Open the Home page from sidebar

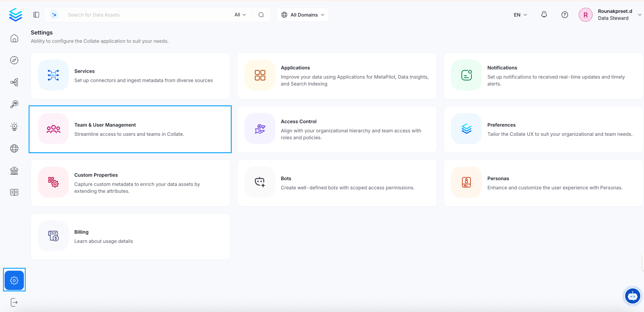coord(14,38)
